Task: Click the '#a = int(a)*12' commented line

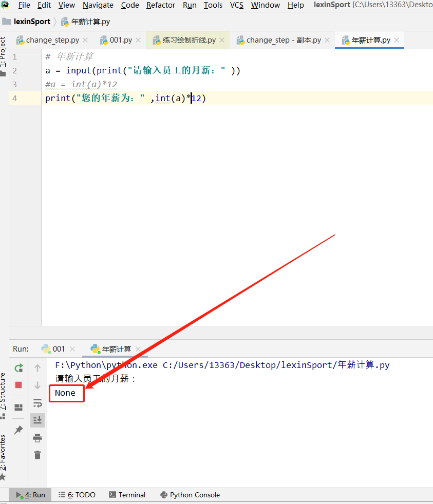Action: (x=81, y=85)
